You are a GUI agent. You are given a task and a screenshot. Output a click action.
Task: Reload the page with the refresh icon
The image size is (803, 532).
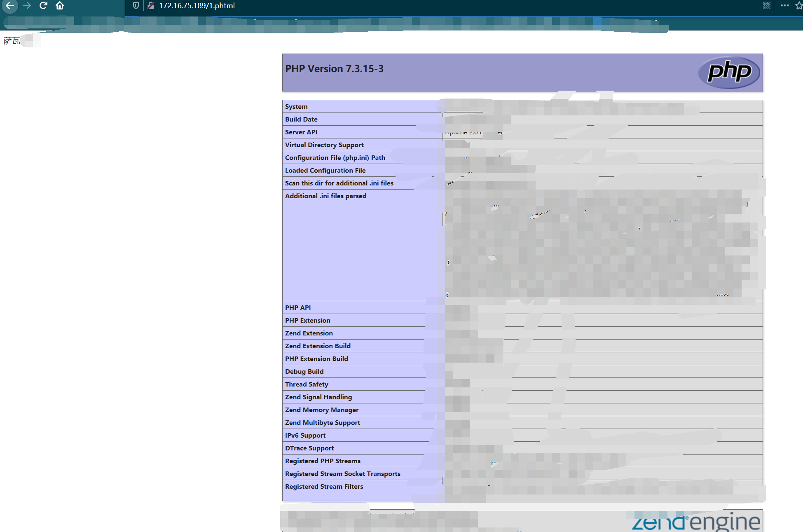point(43,6)
